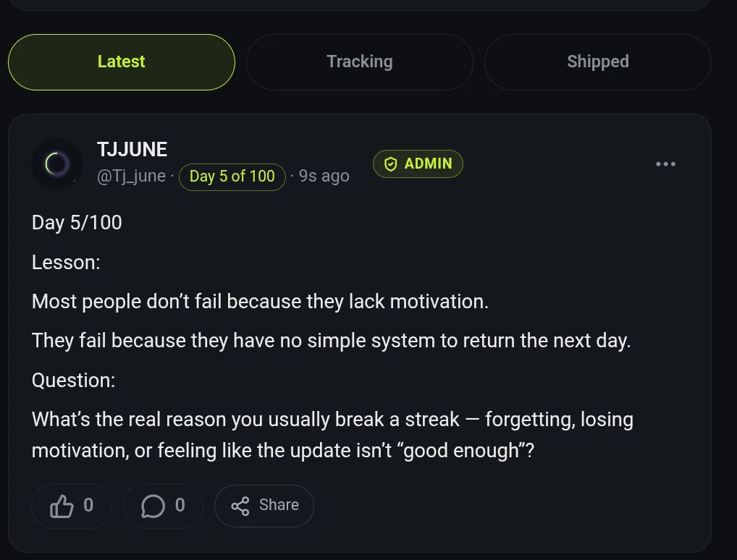Open comments via the speech bubble icon

tap(153, 506)
